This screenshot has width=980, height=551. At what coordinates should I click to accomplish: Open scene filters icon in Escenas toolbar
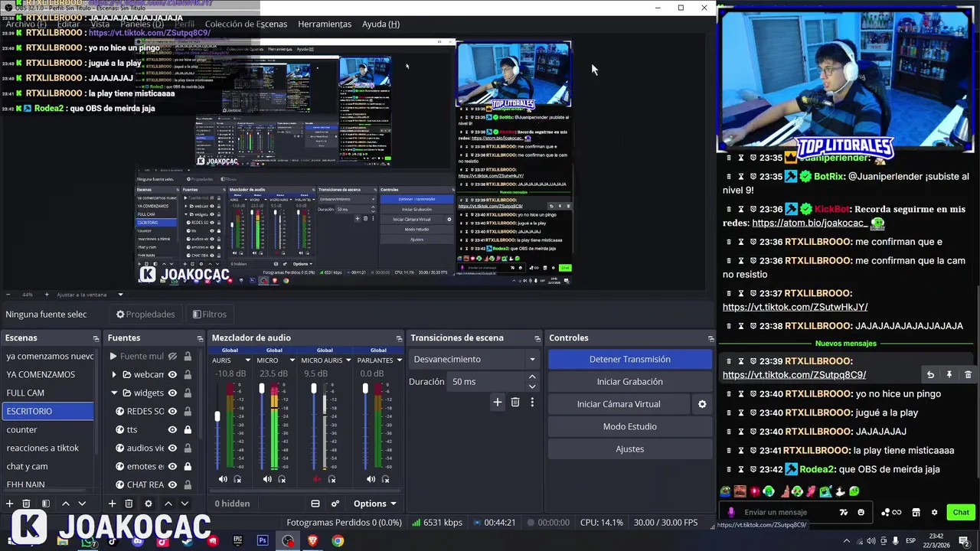45,504
